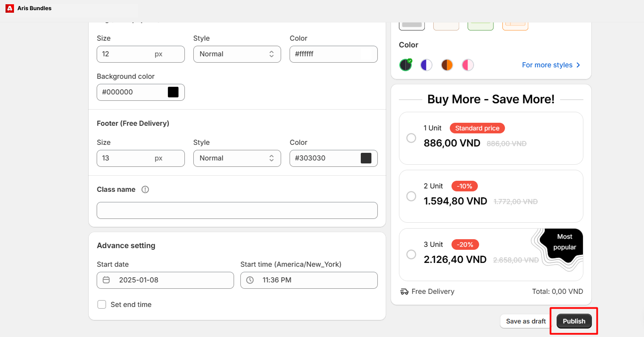Click the black swatch in Background color field

tap(173, 92)
